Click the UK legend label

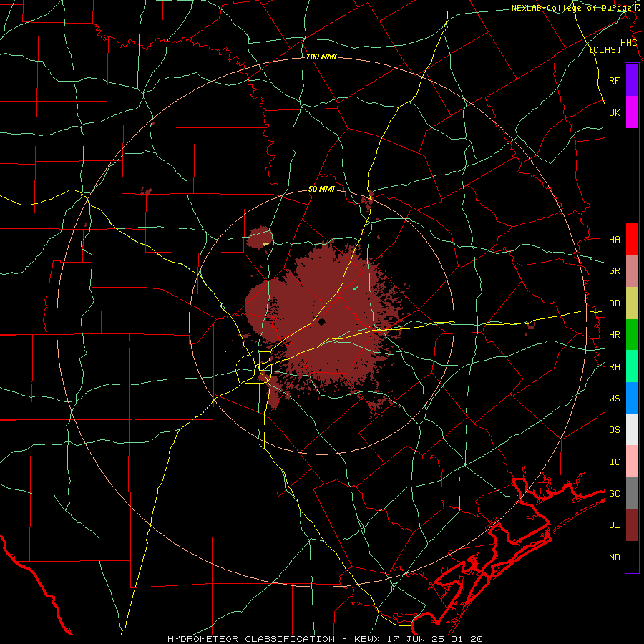[x=614, y=112]
